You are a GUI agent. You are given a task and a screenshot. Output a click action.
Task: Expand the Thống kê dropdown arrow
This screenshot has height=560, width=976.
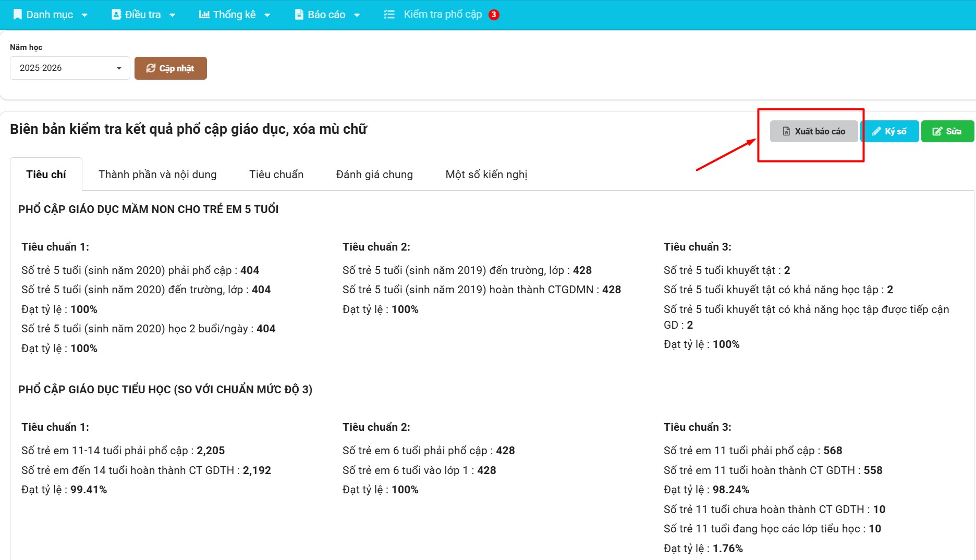(267, 15)
